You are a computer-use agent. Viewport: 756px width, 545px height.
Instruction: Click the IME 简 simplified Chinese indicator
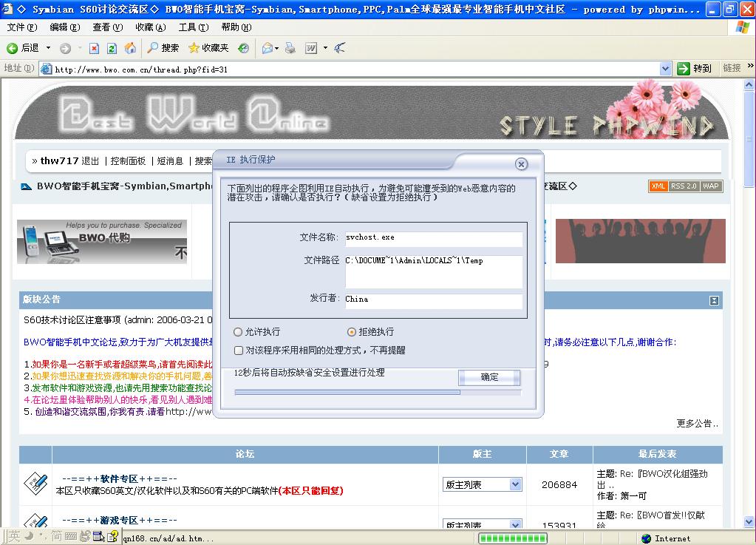pyautogui.click(x=56, y=536)
